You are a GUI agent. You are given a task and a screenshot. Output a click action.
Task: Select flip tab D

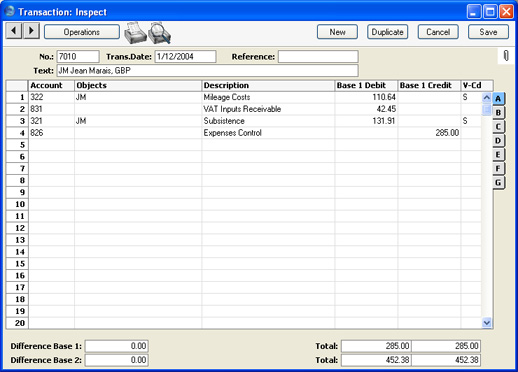click(x=498, y=141)
